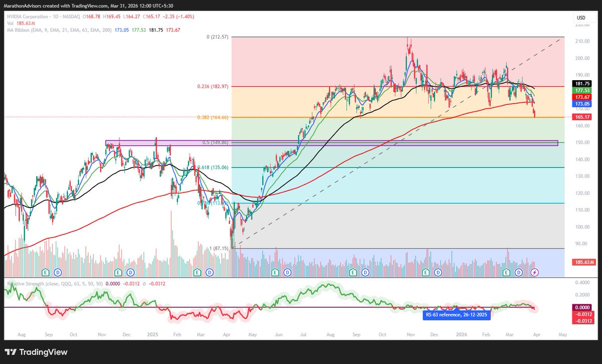Image resolution: width=602 pixels, height=364 pixels.
Task: Click the purple lightning event icon near Apr 2026
Action: click(x=535, y=272)
